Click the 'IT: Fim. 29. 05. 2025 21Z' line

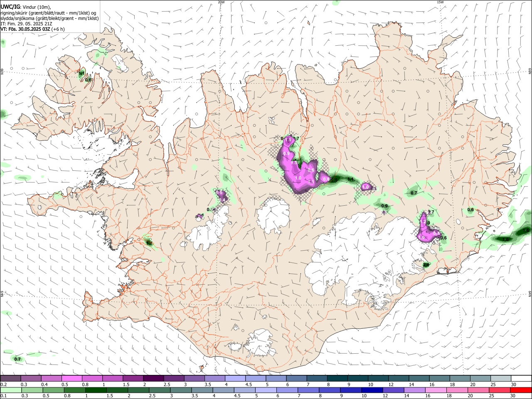[x=26, y=24]
